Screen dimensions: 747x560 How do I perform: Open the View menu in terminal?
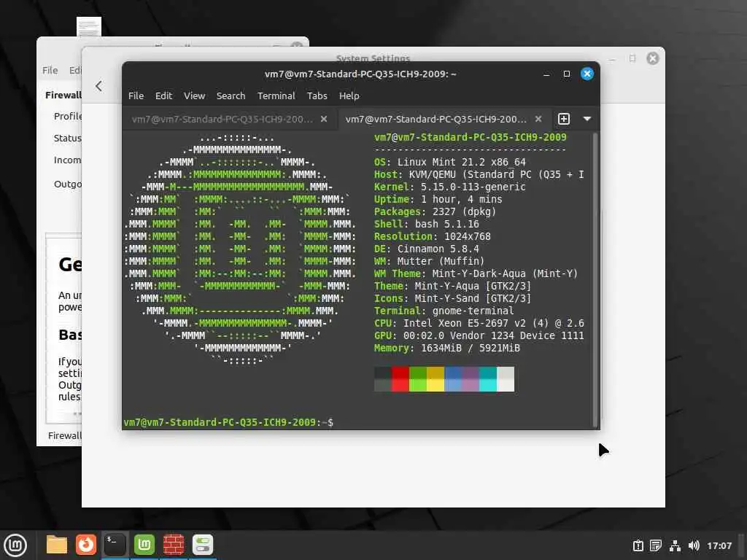tap(194, 96)
